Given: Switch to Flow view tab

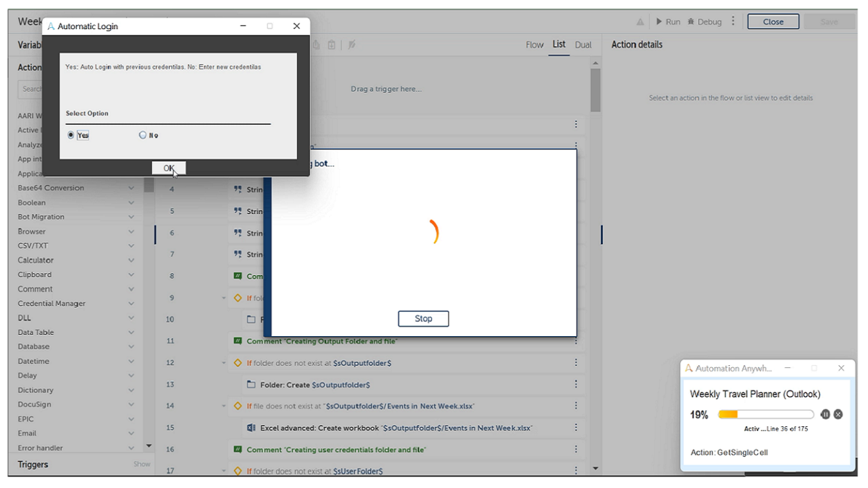Looking at the screenshot, I should [534, 45].
